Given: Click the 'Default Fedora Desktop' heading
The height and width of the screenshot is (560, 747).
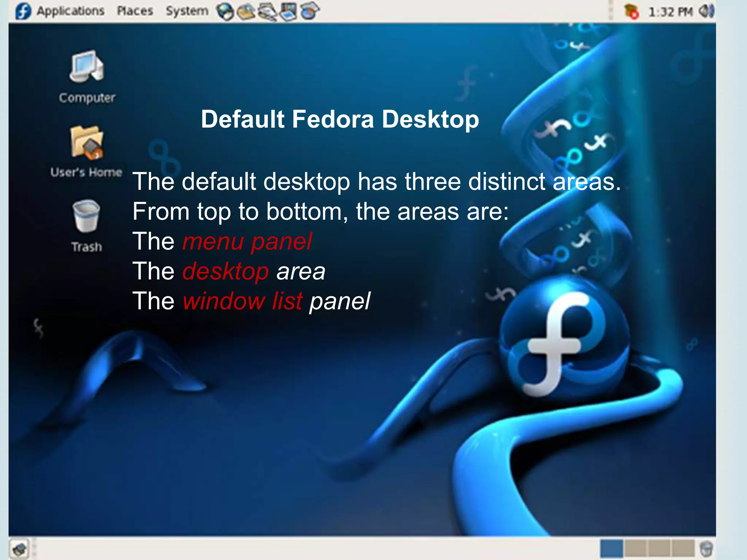Looking at the screenshot, I should (x=340, y=120).
